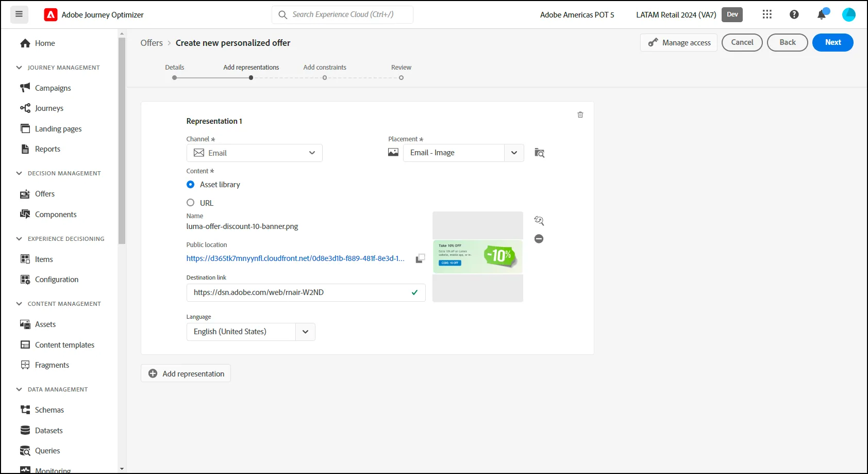Open the cloudfront public location link

(x=295, y=258)
